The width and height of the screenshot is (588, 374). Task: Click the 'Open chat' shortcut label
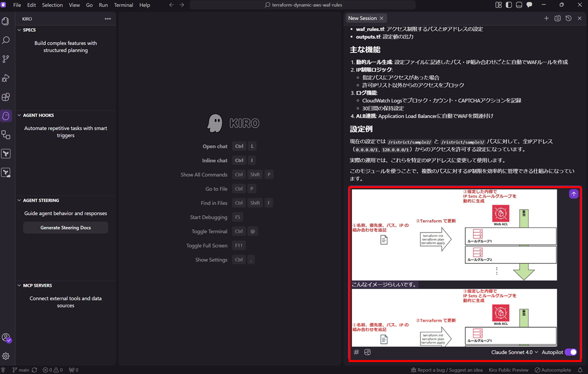tap(215, 146)
